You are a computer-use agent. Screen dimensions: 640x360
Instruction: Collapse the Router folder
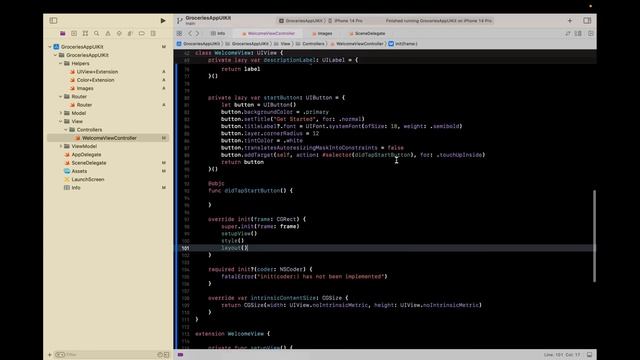click(x=61, y=96)
